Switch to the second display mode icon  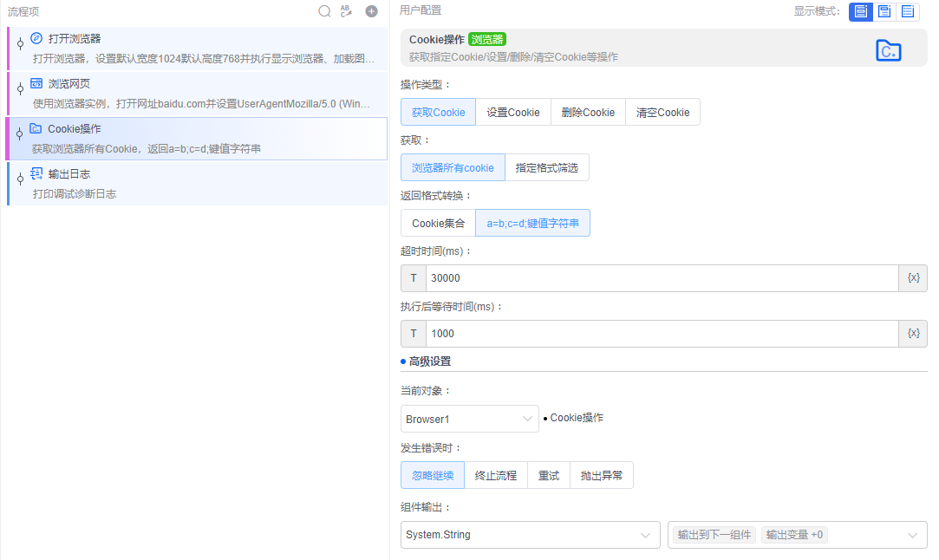click(x=884, y=11)
